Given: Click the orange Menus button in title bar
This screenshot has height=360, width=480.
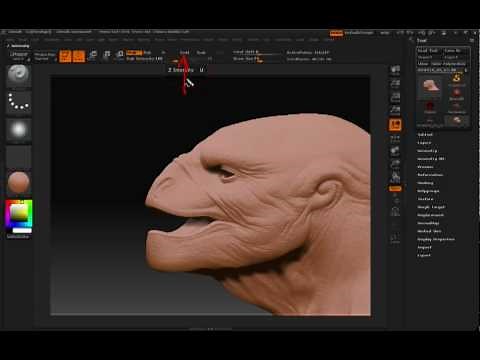Looking at the screenshot, I should click(336, 33).
